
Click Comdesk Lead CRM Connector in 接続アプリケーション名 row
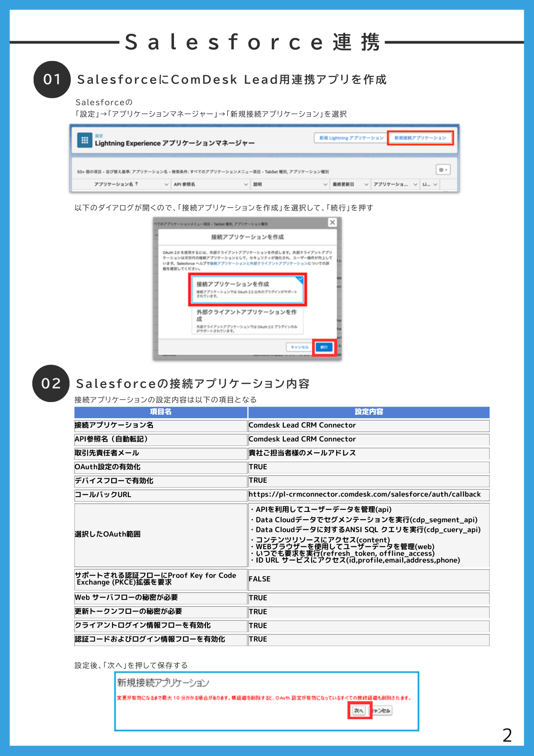click(302, 425)
